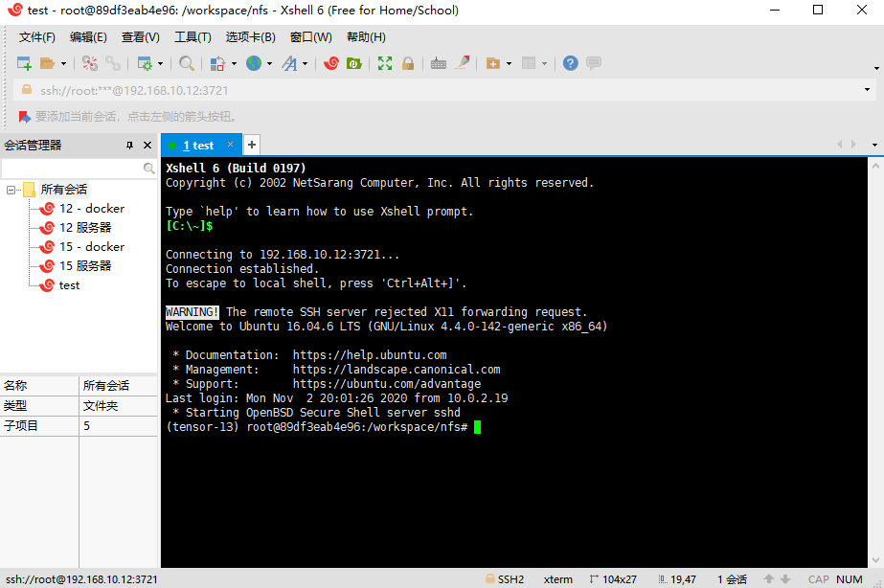Click the 名称 property cell
This screenshot has height=588, width=884.
[x=39, y=386]
